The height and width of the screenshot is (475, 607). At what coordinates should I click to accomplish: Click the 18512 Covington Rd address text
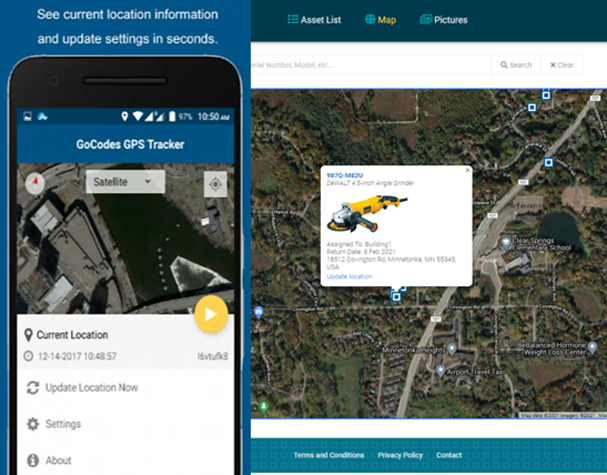(391, 263)
